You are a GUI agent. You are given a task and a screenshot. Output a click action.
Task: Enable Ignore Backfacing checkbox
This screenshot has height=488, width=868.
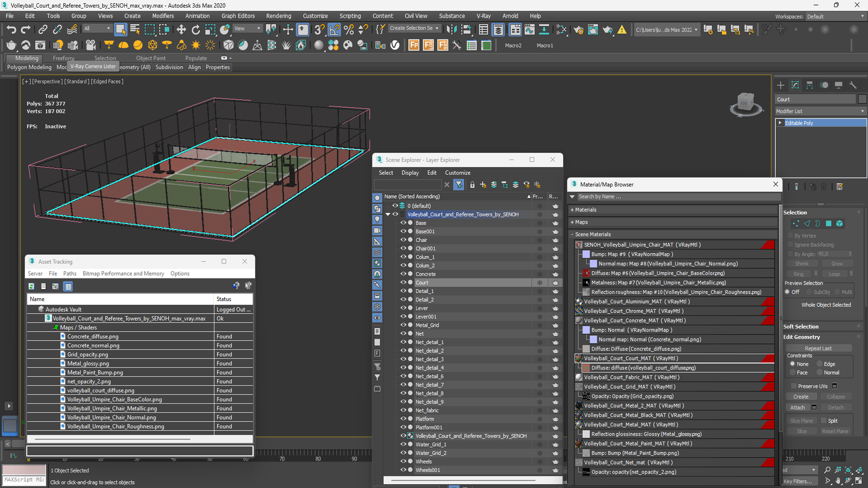(x=791, y=245)
